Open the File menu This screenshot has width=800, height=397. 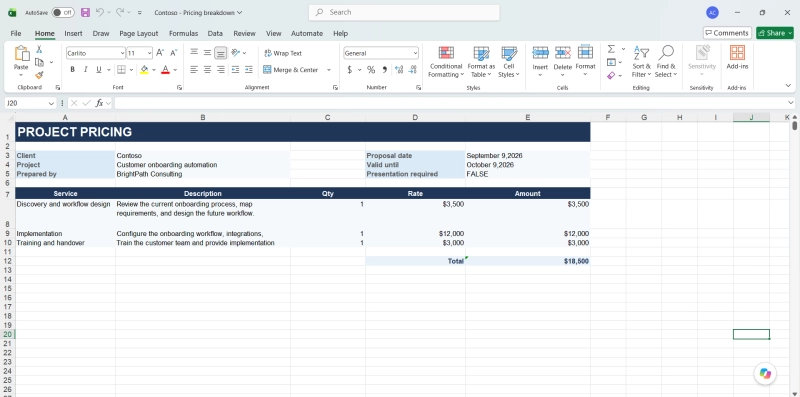click(x=16, y=33)
